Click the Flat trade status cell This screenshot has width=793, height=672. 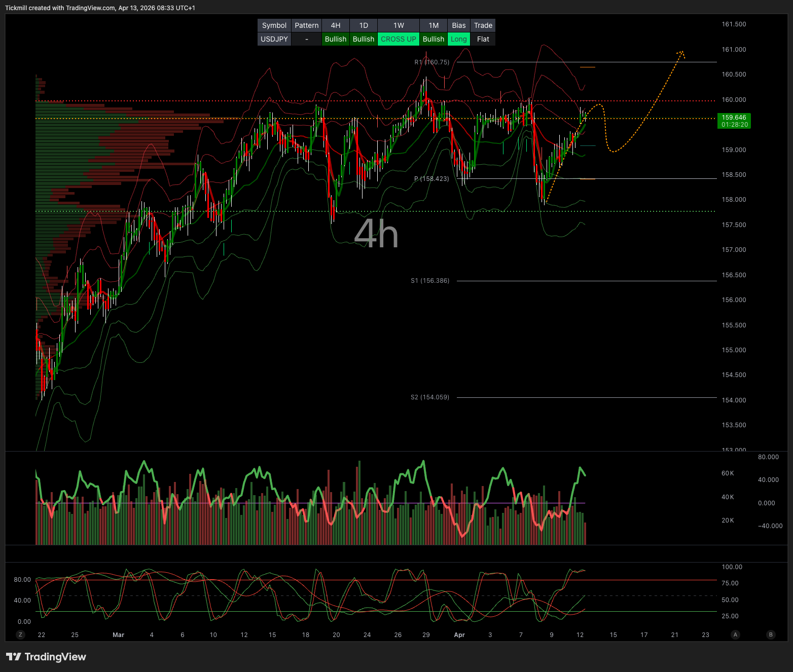(483, 39)
